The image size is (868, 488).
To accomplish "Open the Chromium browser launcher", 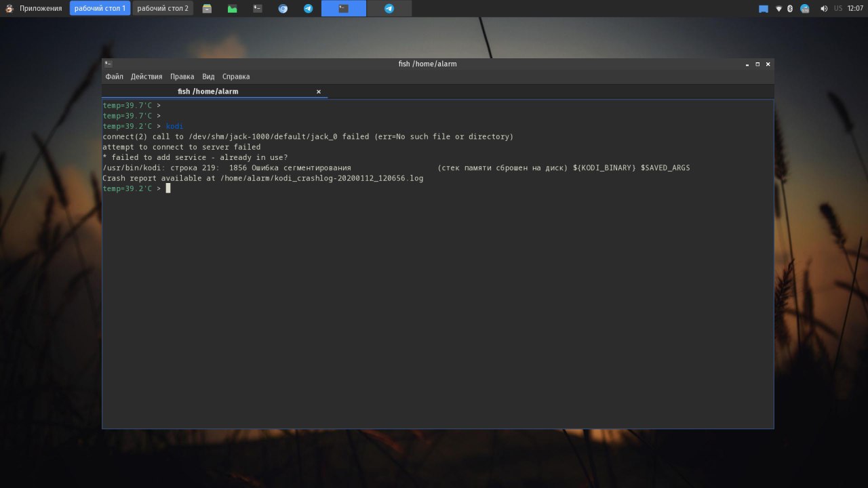I will (283, 9).
